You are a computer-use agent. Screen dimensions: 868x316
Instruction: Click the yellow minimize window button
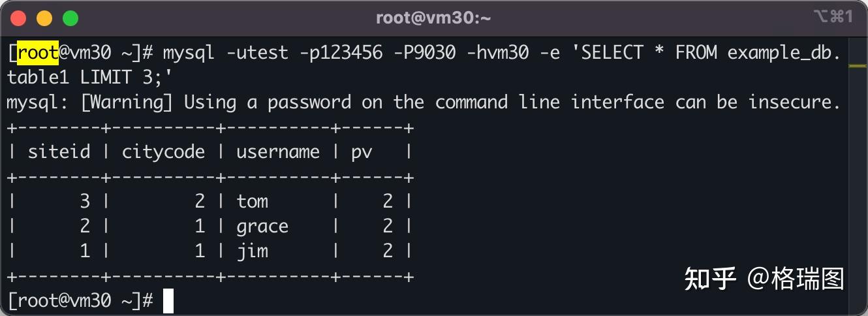point(44,18)
